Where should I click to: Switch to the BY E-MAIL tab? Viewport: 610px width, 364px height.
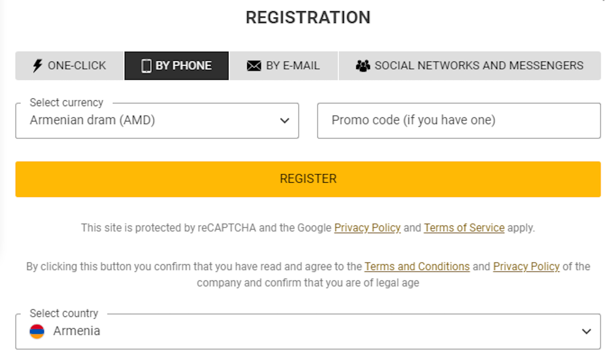[283, 66]
